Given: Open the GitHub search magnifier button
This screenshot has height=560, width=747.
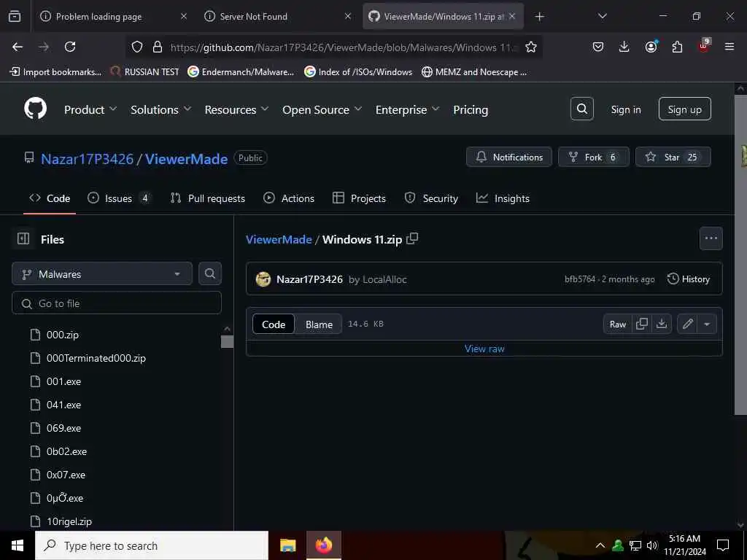Looking at the screenshot, I should coord(581,109).
